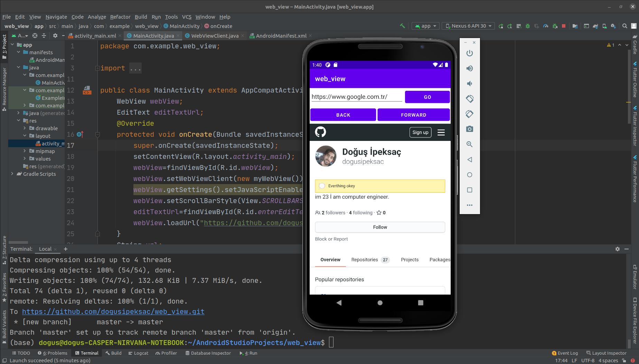
Task: Click the Profile app gauge icon
Action: [x=546, y=26]
